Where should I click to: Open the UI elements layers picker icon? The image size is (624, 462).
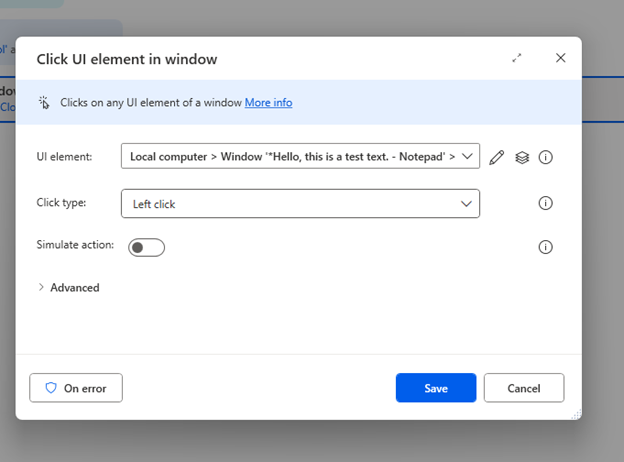click(x=522, y=157)
